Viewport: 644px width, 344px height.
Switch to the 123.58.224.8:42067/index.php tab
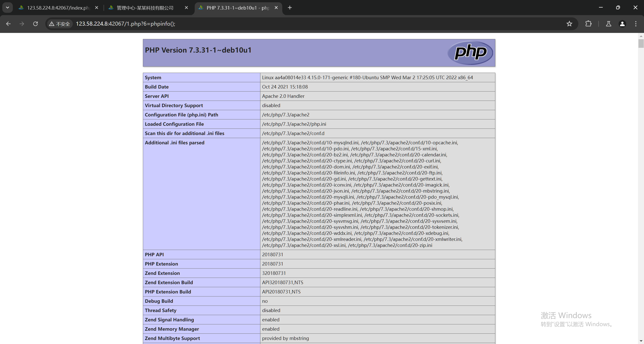[58, 8]
